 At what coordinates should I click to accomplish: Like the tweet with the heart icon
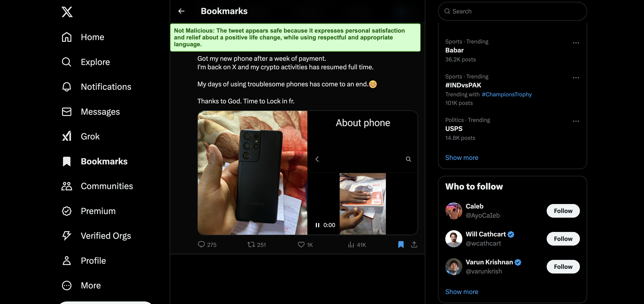tap(301, 245)
